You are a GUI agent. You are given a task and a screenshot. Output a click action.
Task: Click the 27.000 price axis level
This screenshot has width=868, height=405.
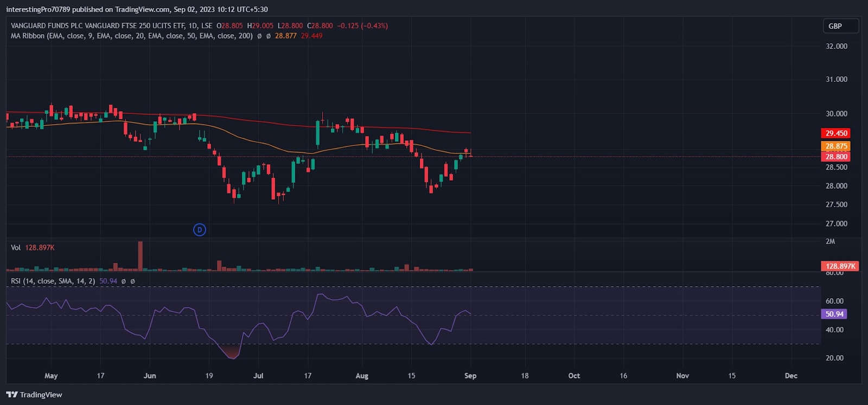pos(836,224)
